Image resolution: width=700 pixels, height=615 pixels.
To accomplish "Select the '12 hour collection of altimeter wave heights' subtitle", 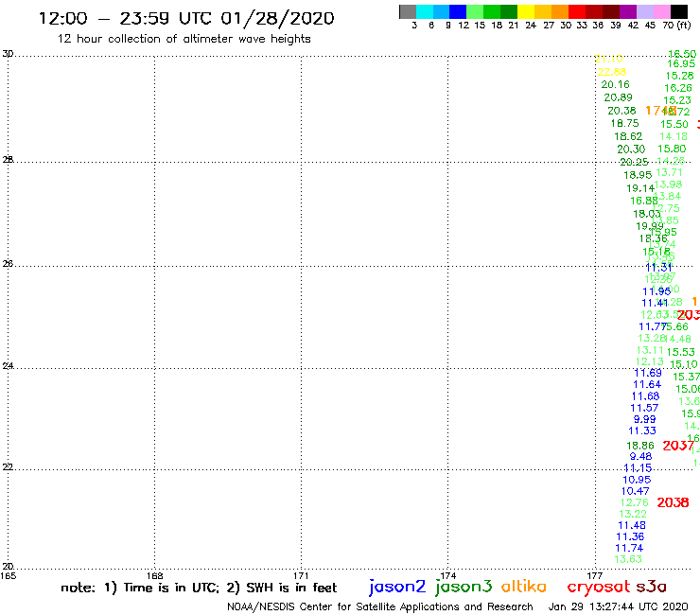I will (184, 39).
